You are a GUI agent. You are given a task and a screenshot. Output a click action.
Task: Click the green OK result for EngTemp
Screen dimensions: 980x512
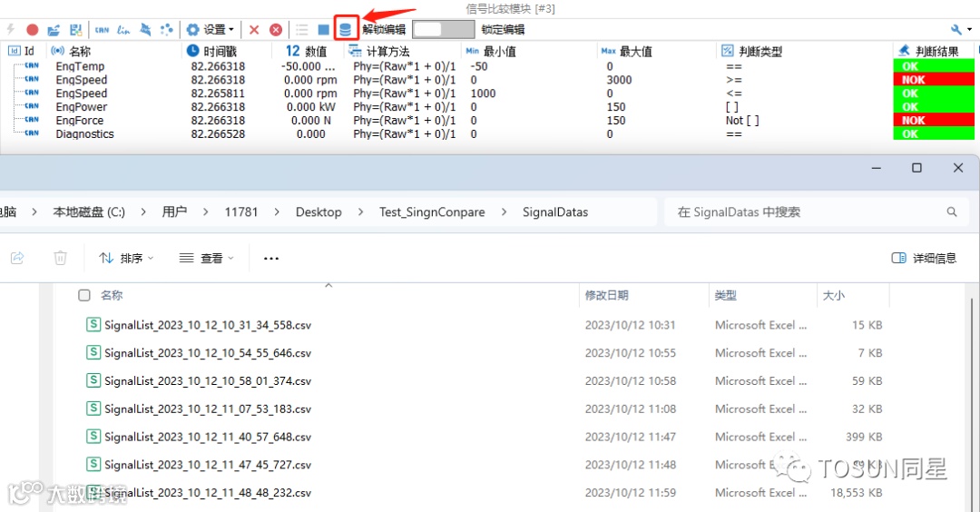[x=934, y=66]
